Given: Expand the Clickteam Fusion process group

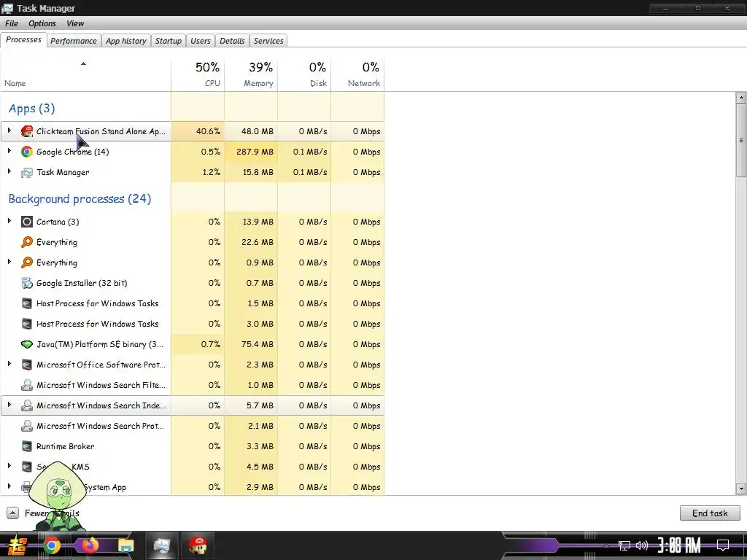Looking at the screenshot, I should 9,131.
